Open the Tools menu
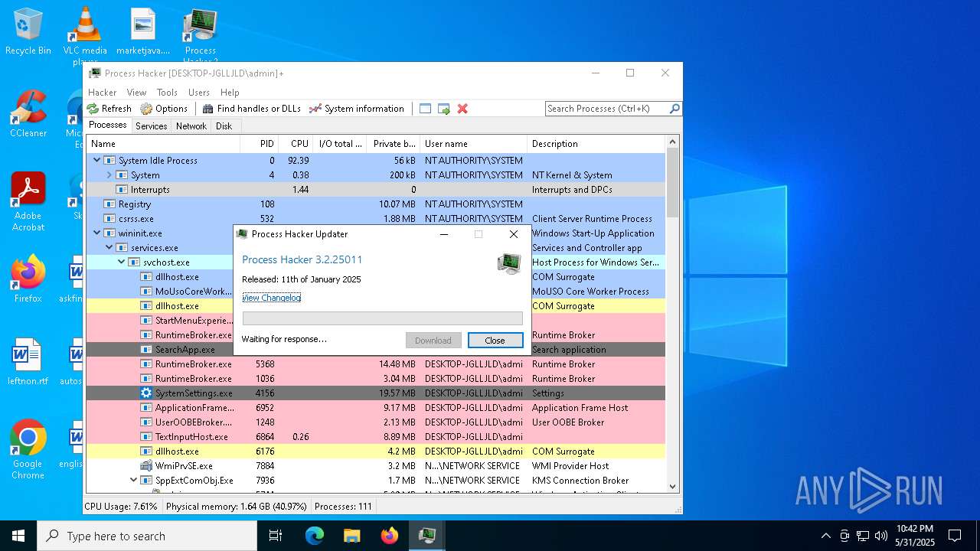This screenshot has height=551, width=980. [x=167, y=93]
